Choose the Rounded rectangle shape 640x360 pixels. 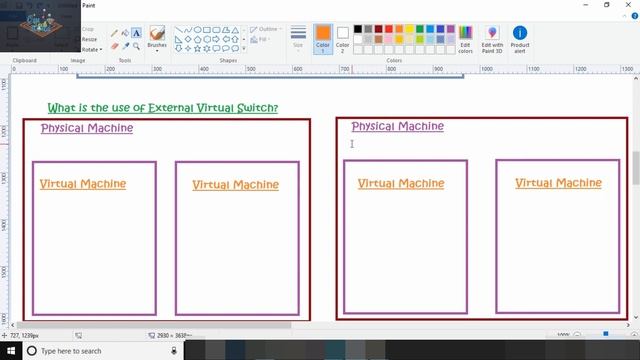tap(216, 30)
